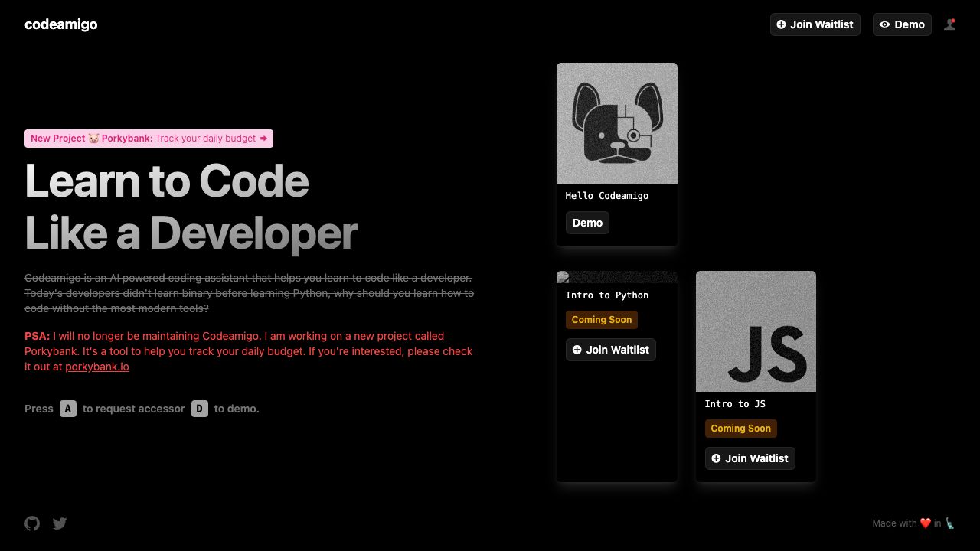980x551 pixels.
Task: Follow the porkybank.io link
Action: [x=97, y=367]
